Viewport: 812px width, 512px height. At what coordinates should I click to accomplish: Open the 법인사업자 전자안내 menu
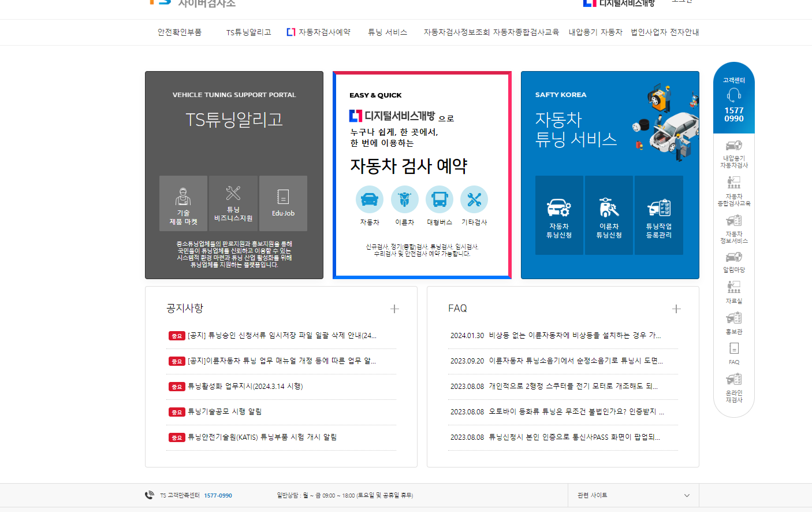[x=665, y=32]
